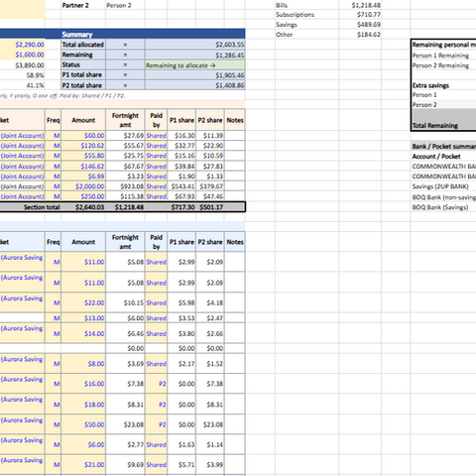Select the 'Total Remaining' grey cell
Viewport: 476px width, 476px height.
click(x=444, y=120)
